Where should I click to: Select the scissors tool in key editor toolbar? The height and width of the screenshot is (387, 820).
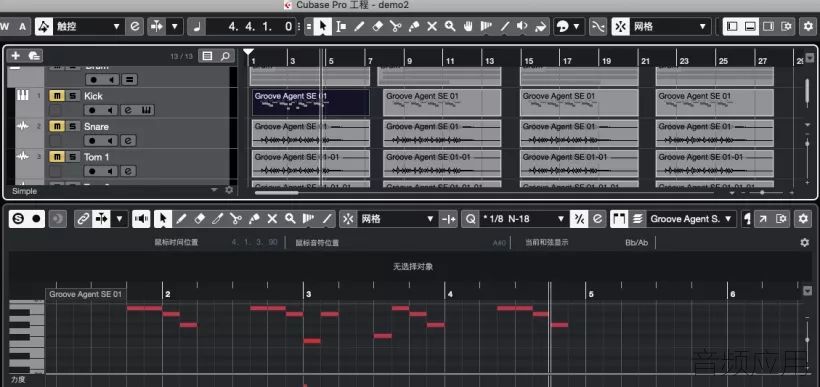coord(235,219)
